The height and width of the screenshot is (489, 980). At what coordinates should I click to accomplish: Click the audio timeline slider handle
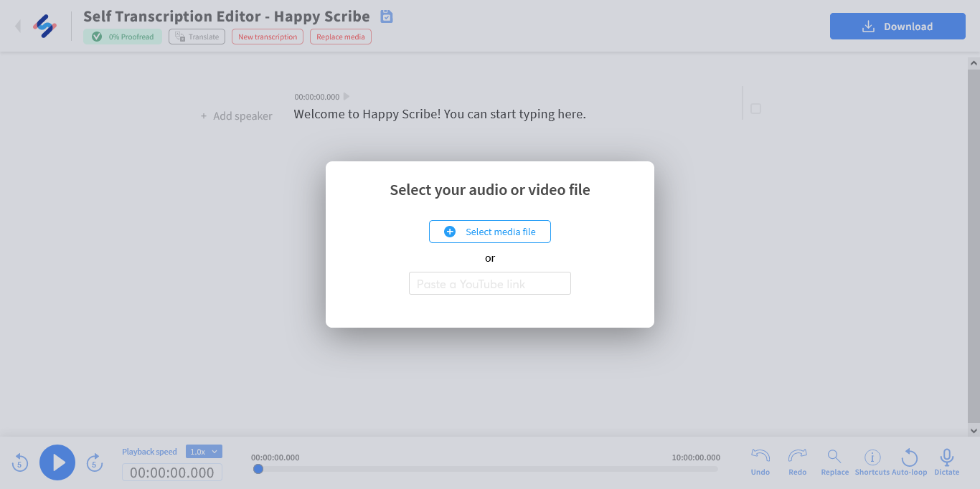[x=258, y=469]
